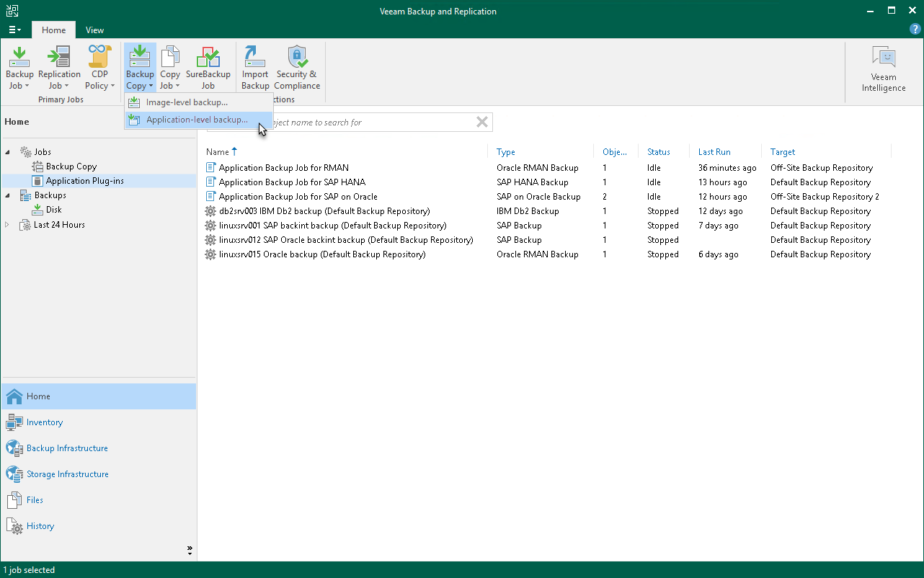Open the Inventory navigation pane
The height and width of the screenshot is (578, 924).
(45, 422)
